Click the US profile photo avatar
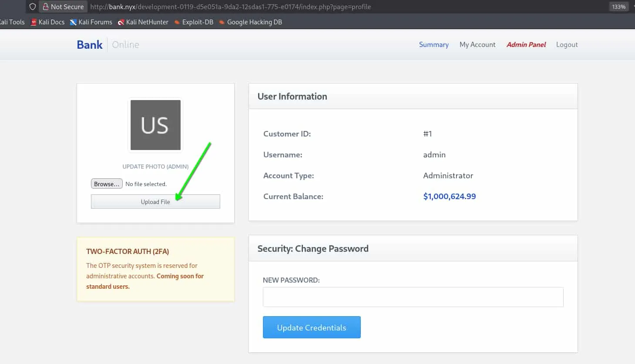 tap(155, 125)
